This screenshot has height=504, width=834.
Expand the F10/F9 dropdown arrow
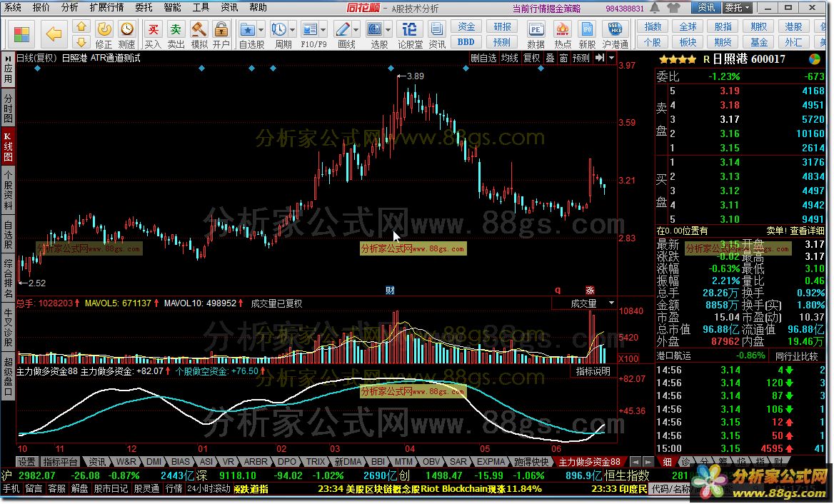coord(323,30)
